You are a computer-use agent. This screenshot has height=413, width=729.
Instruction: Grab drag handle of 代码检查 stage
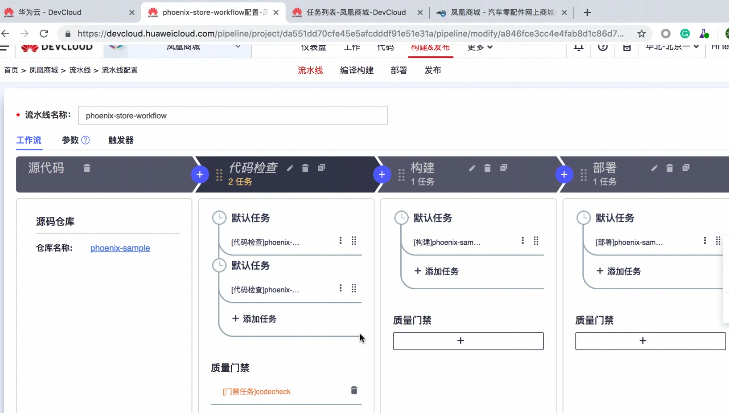click(219, 175)
